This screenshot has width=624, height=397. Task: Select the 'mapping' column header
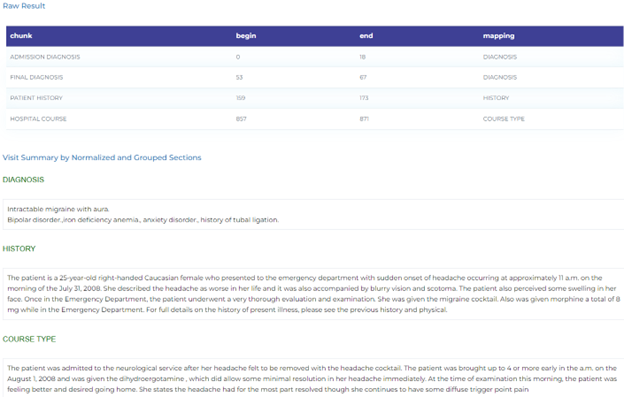coord(499,36)
